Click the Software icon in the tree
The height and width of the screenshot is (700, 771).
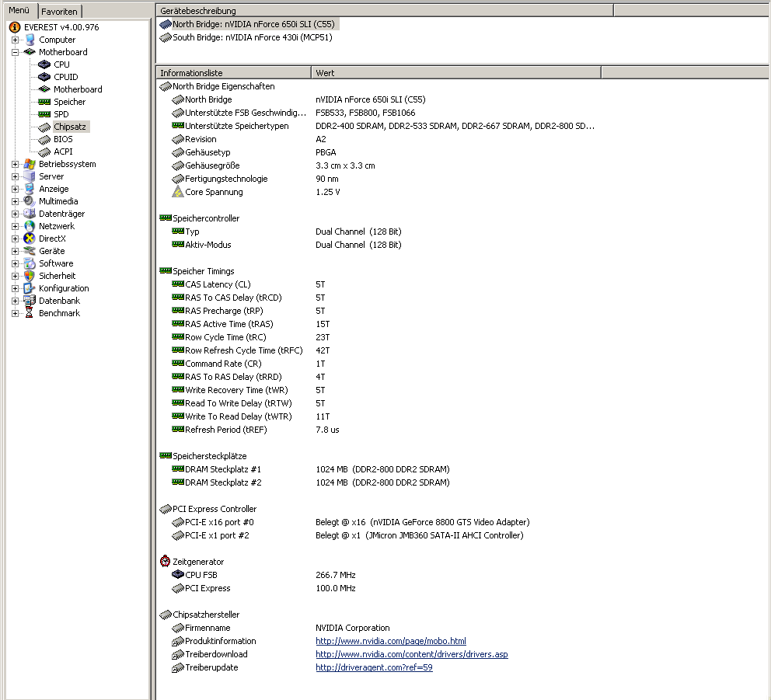[x=30, y=263]
